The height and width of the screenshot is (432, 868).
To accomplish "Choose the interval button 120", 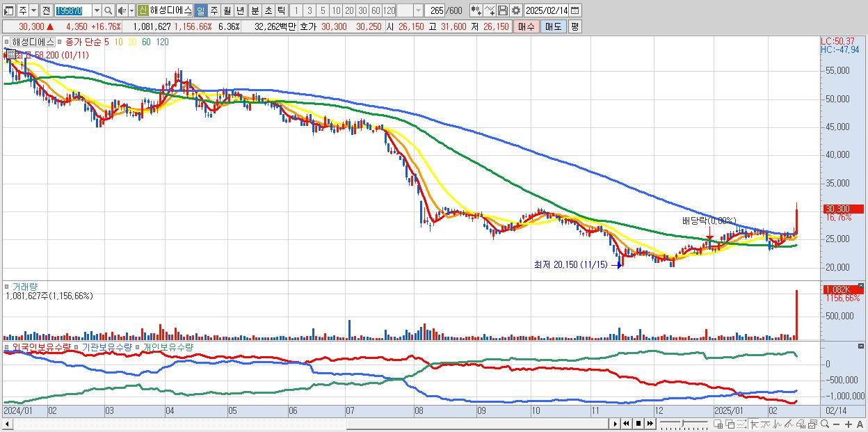I will (389, 10).
